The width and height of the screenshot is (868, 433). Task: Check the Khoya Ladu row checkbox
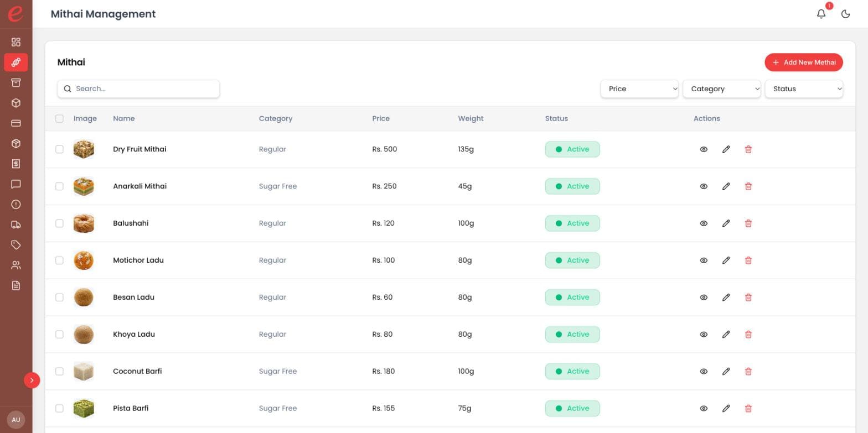point(59,335)
